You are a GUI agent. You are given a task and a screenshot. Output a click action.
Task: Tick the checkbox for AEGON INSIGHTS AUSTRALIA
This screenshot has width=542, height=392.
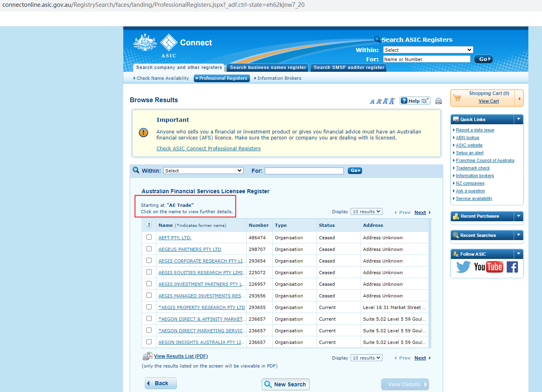149,341
